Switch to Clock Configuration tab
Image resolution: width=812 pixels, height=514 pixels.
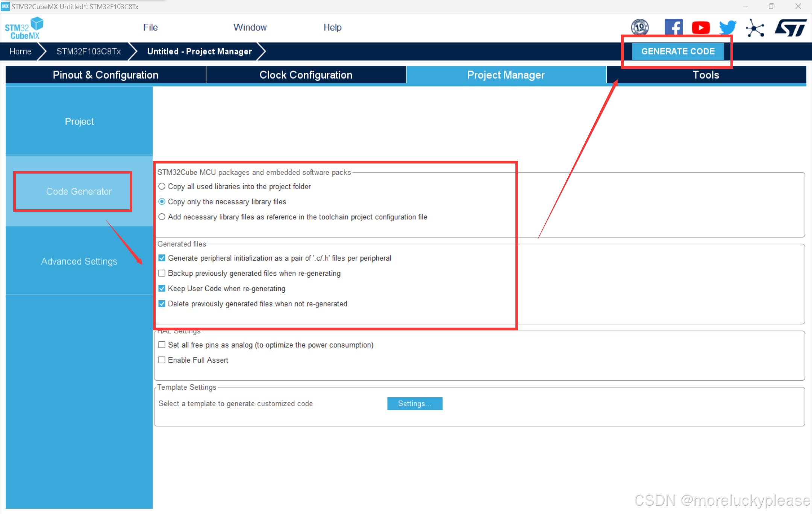coord(306,75)
